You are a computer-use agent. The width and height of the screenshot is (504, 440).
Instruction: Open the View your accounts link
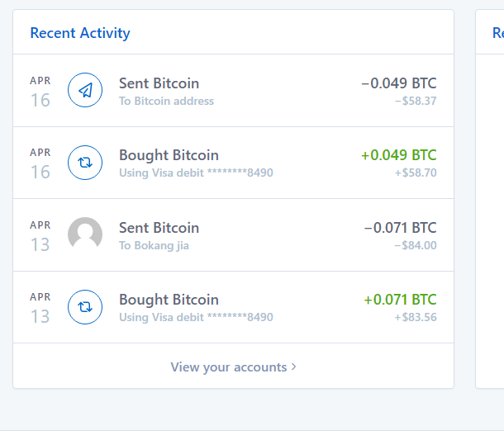pos(229,367)
